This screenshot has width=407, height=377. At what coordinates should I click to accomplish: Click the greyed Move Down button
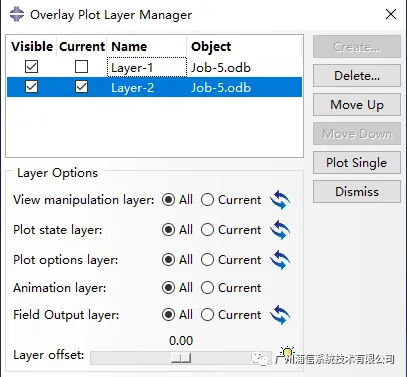pos(357,134)
